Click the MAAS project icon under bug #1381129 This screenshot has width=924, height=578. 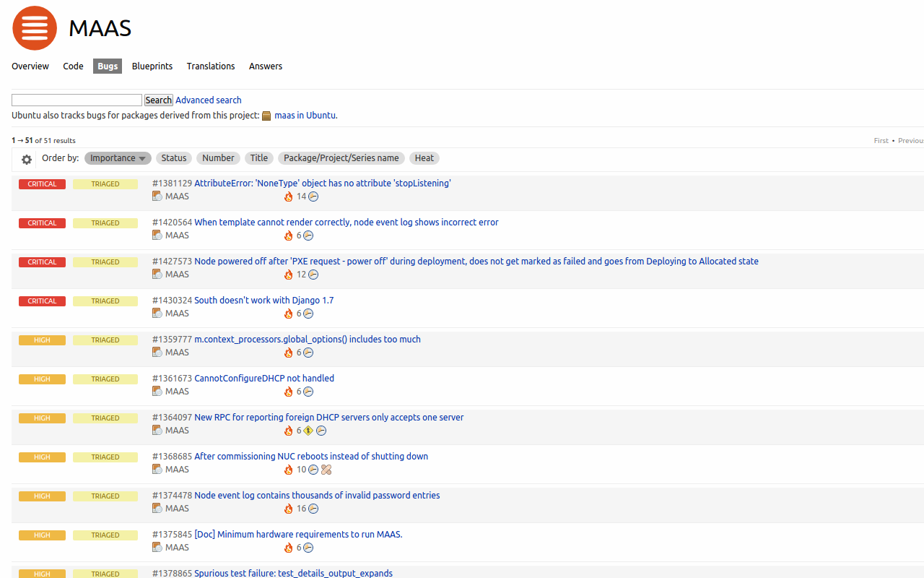157,196
